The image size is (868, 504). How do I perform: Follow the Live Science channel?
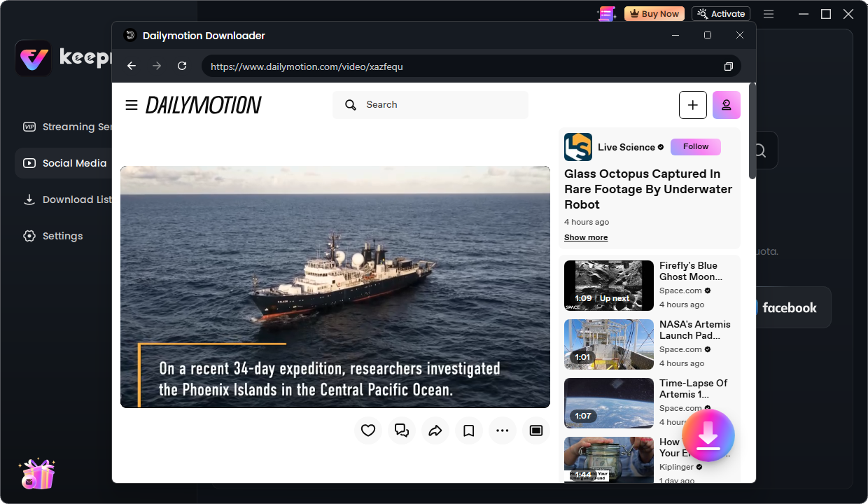pos(696,146)
